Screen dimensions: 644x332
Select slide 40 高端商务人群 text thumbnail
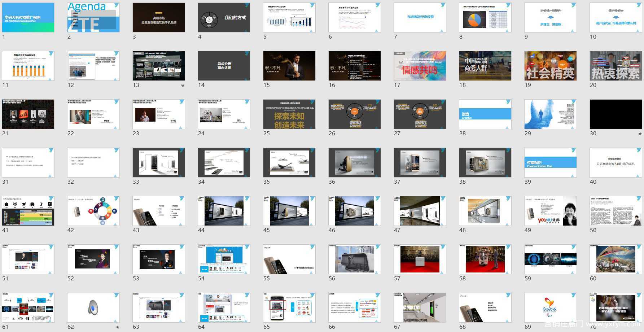tap(616, 162)
